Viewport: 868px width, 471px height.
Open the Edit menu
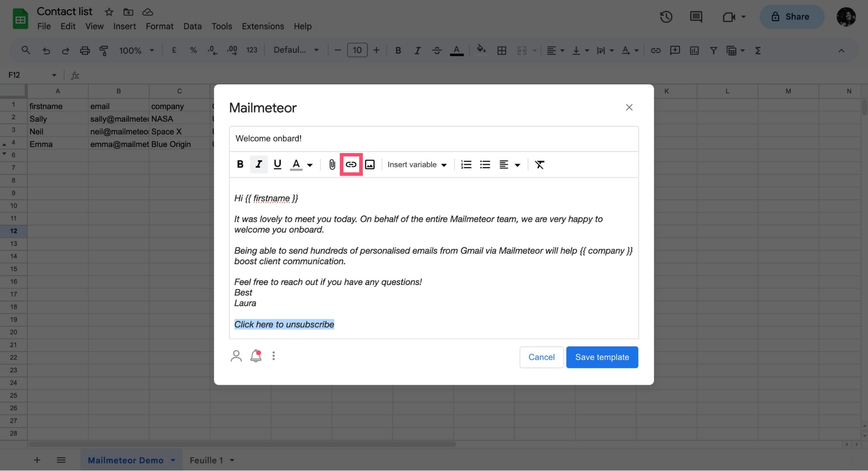(x=68, y=27)
